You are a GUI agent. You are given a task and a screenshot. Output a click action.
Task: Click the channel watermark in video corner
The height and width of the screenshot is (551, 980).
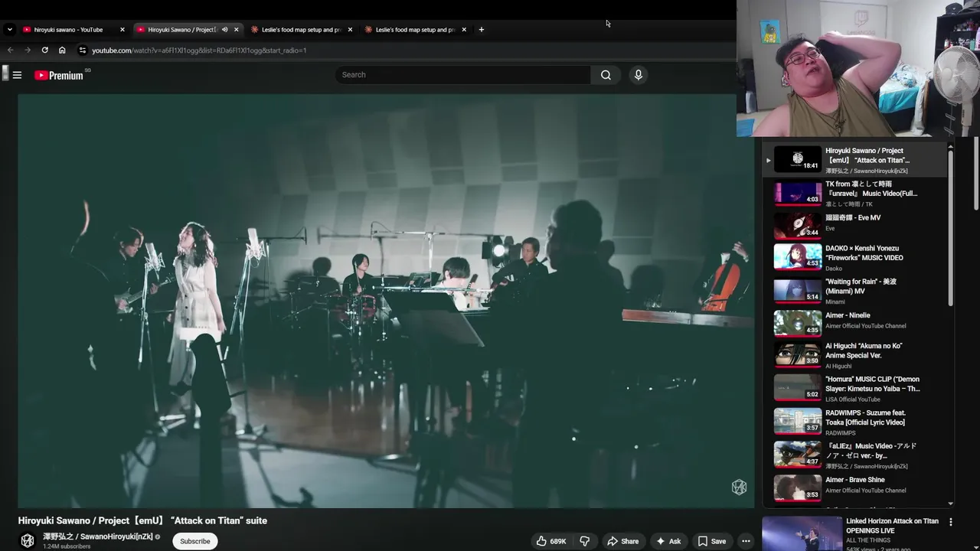click(739, 487)
